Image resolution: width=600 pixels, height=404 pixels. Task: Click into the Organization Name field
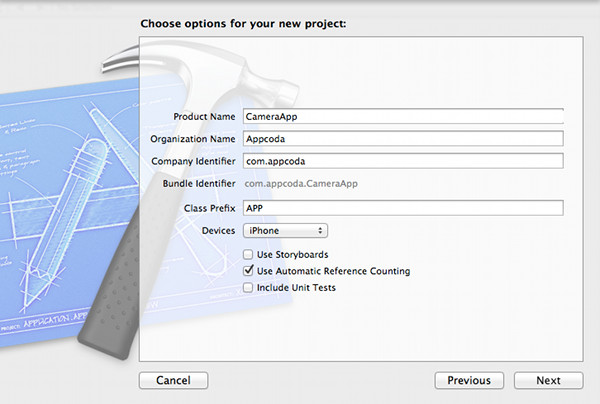(x=403, y=139)
